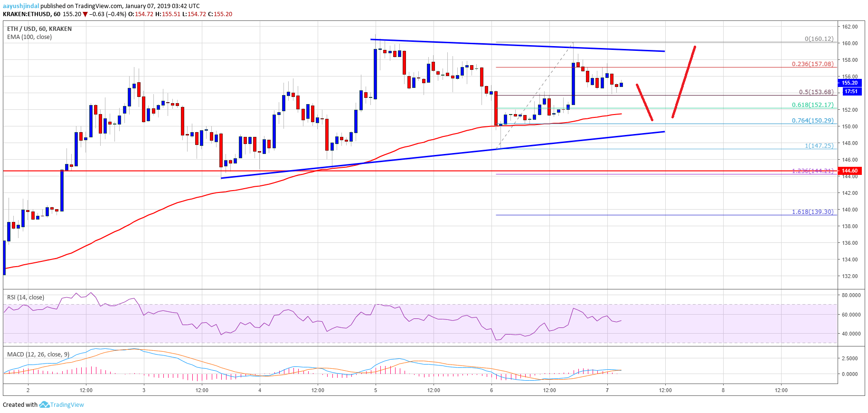Select the ETH / USD, 60, KRAKEN title
868x413 pixels.
pos(39,29)
